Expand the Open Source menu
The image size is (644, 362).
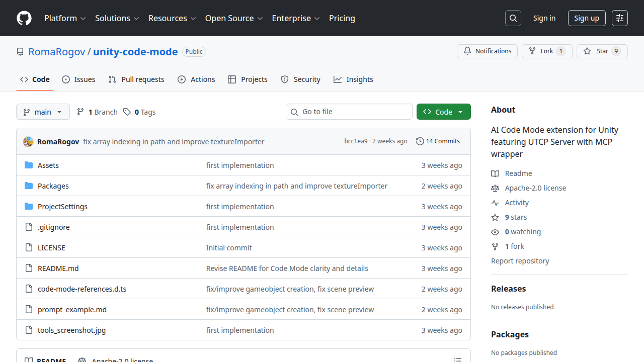(x=234, y=18)
